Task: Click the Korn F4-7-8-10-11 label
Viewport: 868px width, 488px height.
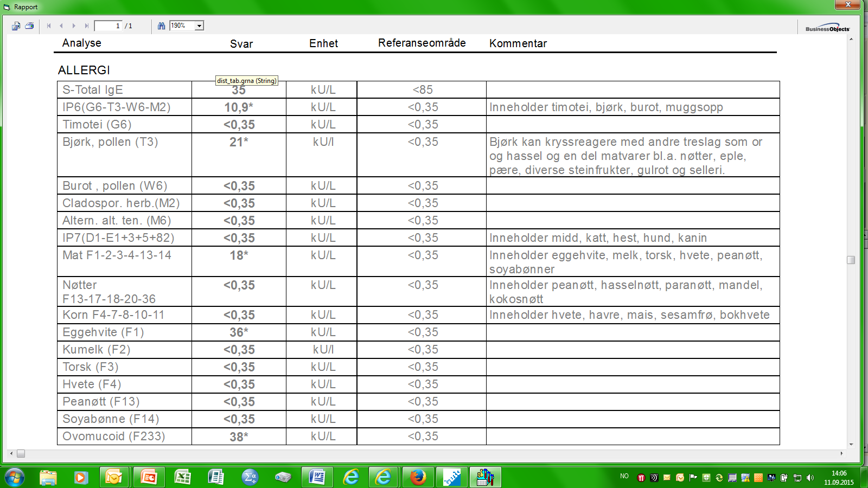Action: coord(113,314)
